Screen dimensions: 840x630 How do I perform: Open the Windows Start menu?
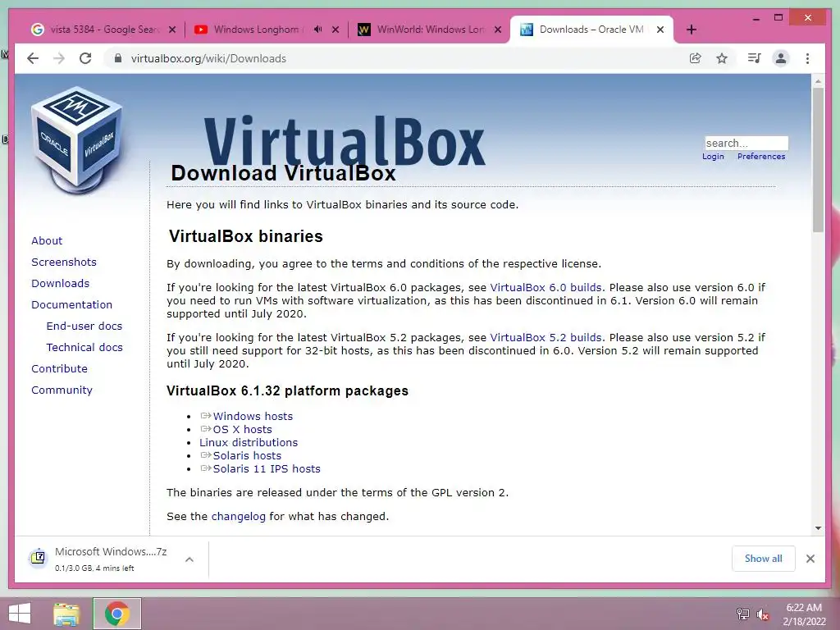click(x=20, y=614)
